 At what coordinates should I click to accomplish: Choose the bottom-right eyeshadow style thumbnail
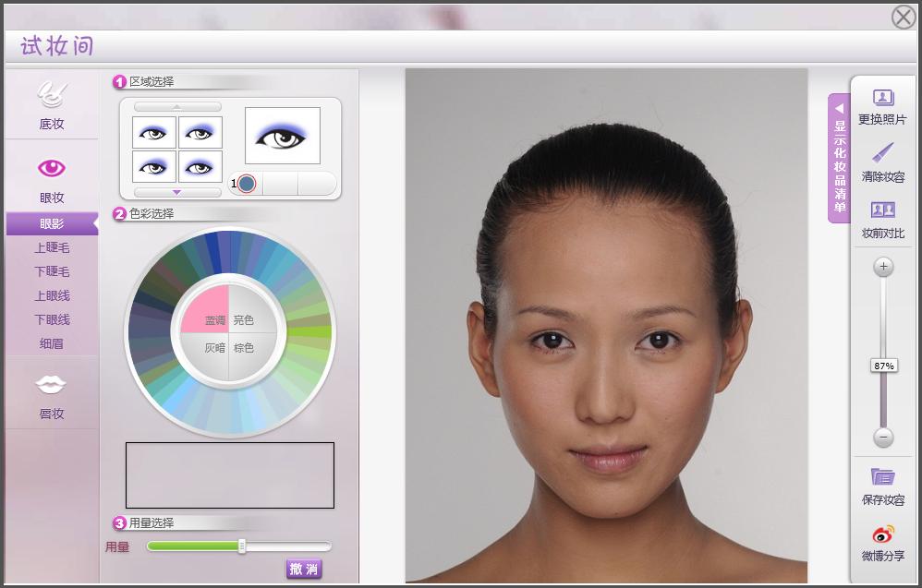click(x=200, y=166)
